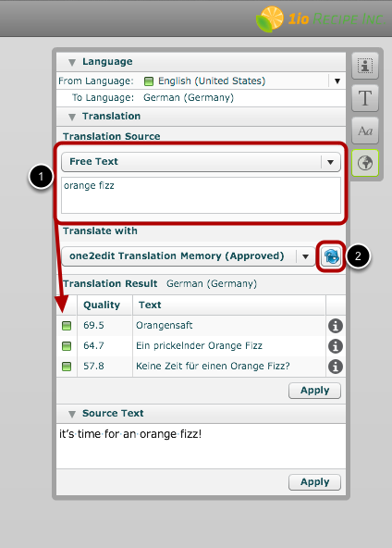Viewport: 392px width, 548px height.
Task: Click the 69.5 quality value
Action: pyautogui.click(x=93, y=326)
